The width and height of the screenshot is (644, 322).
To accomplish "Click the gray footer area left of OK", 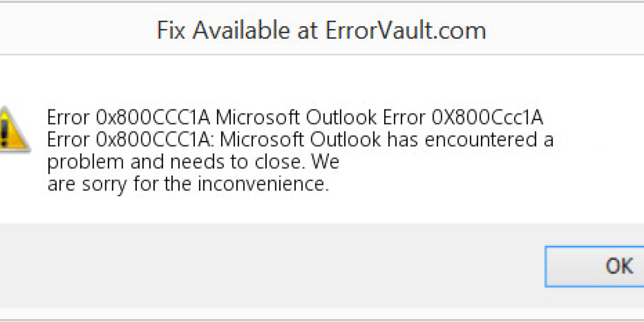I will pyautogui.click(x=268, y=266).
